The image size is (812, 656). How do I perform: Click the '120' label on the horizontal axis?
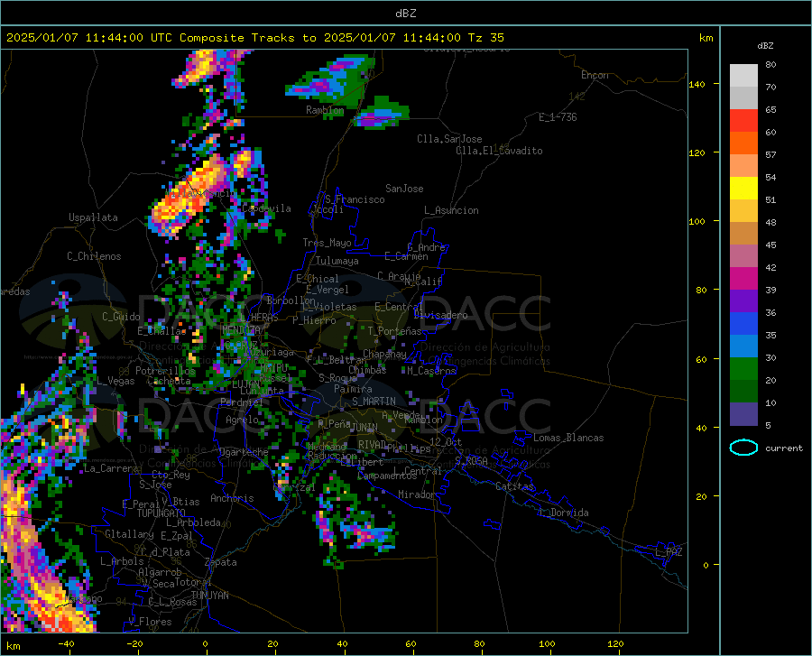(615, 644)
